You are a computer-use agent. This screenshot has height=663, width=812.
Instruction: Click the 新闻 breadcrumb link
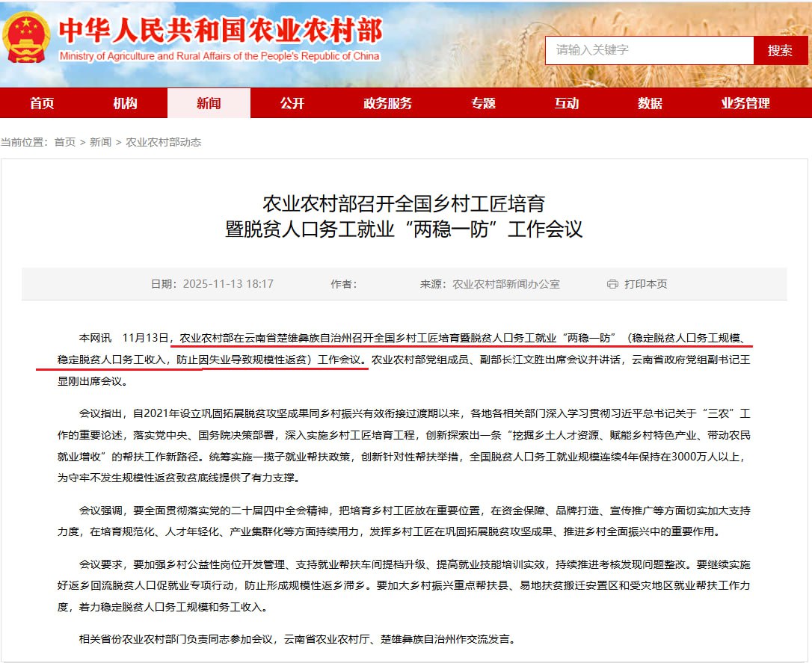100,142
